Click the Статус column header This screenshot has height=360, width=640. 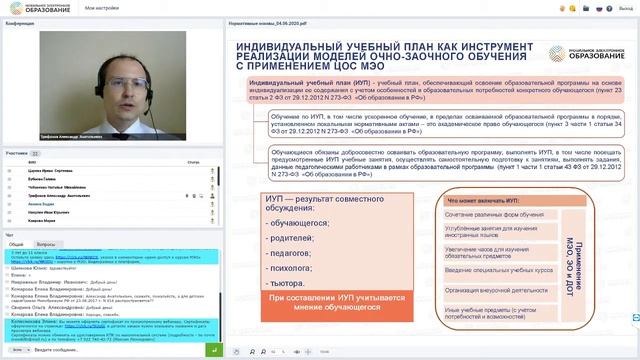coord(193,162)
